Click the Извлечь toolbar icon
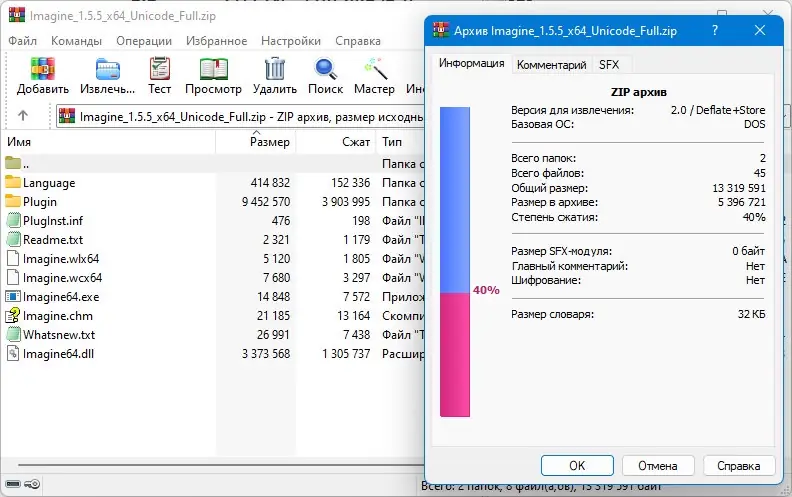792x497 pixels. (108, 69)
